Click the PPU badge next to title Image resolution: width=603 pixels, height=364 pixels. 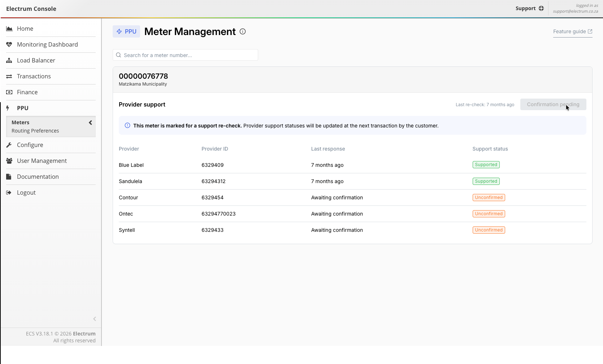(126, 31)
